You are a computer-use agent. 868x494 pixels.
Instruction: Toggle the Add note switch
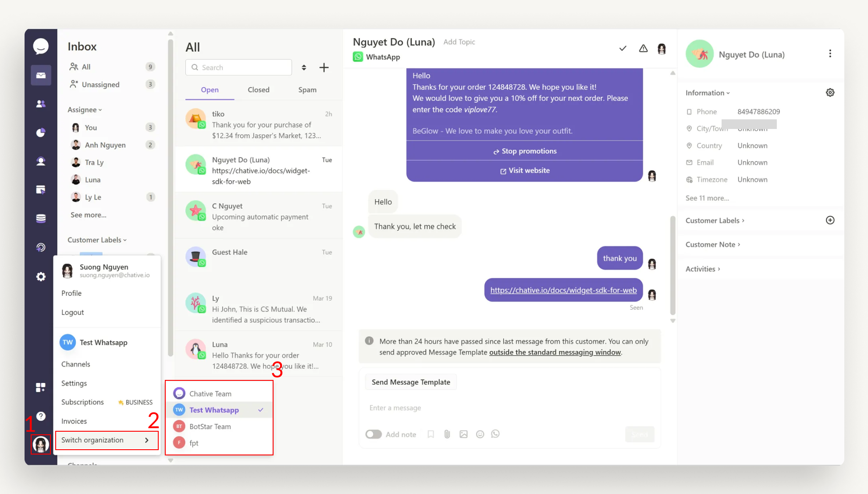point(374,434)
